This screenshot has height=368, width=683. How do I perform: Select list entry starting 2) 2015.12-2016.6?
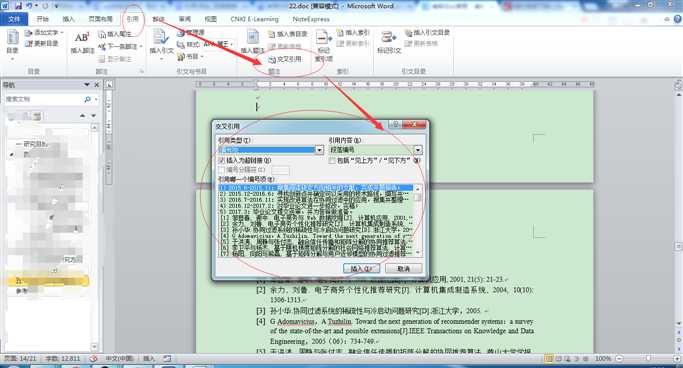(316, 194)
